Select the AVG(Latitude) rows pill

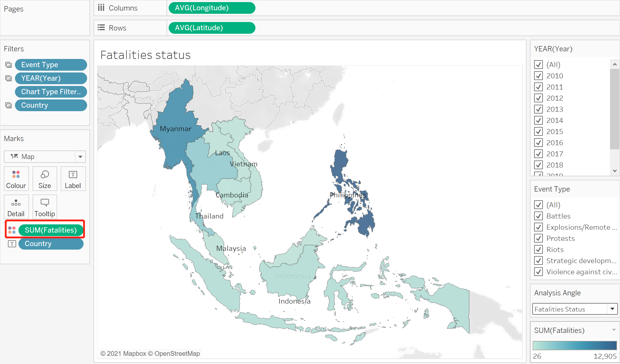point(211,28)
